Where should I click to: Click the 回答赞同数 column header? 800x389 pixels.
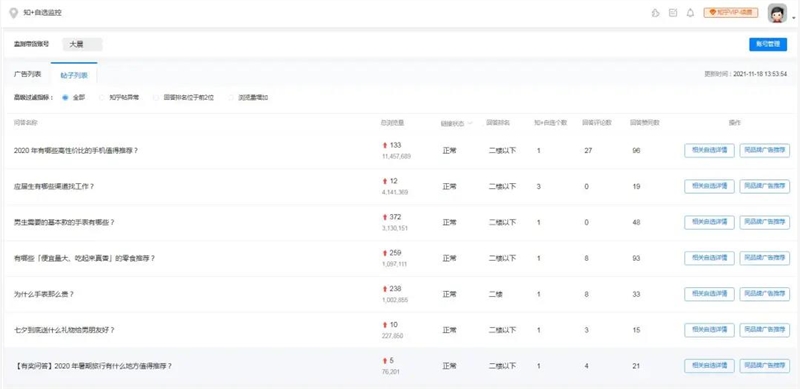click(x=645, y=123)
